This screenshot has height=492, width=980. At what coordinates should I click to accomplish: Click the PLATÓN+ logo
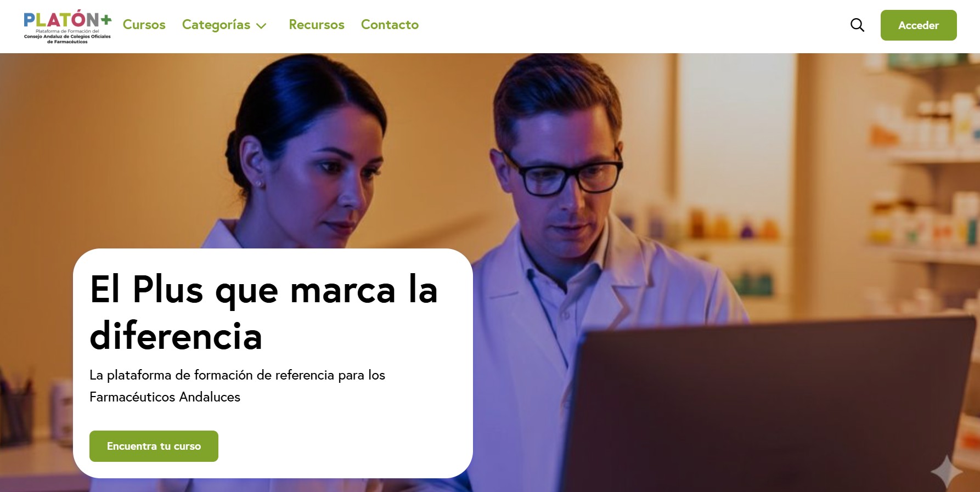pos(67,26)
